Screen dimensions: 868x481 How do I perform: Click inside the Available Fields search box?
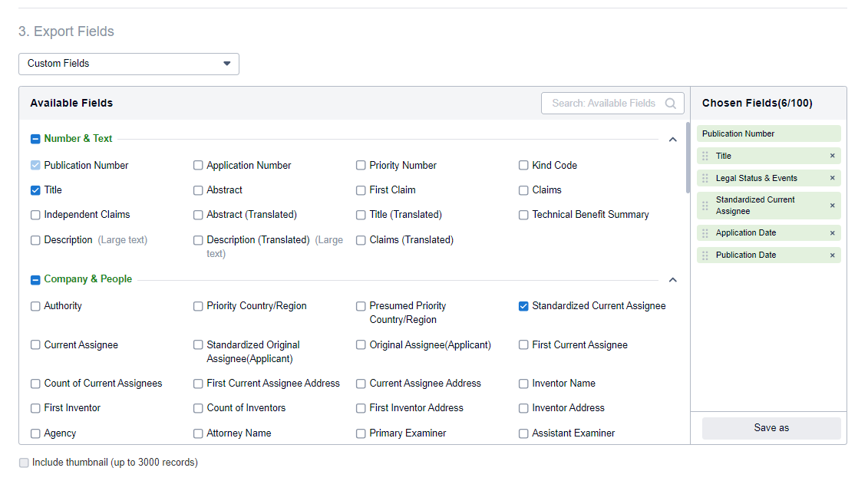[606, 103]
